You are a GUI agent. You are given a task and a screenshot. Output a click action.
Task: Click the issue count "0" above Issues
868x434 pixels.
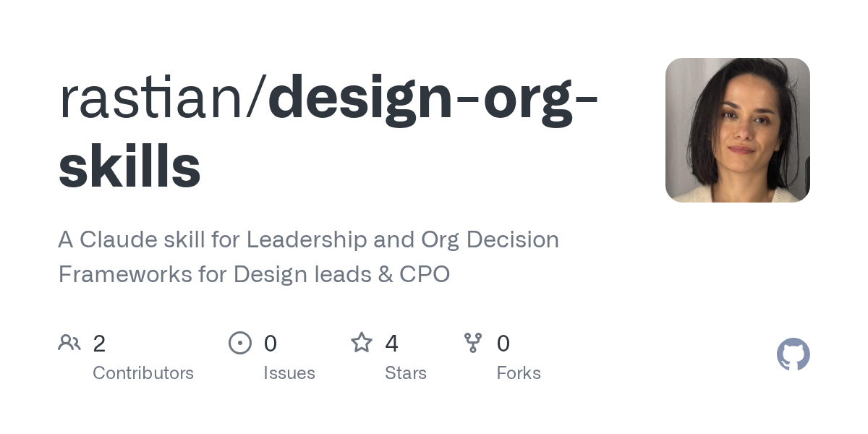(x=271, y=343)
